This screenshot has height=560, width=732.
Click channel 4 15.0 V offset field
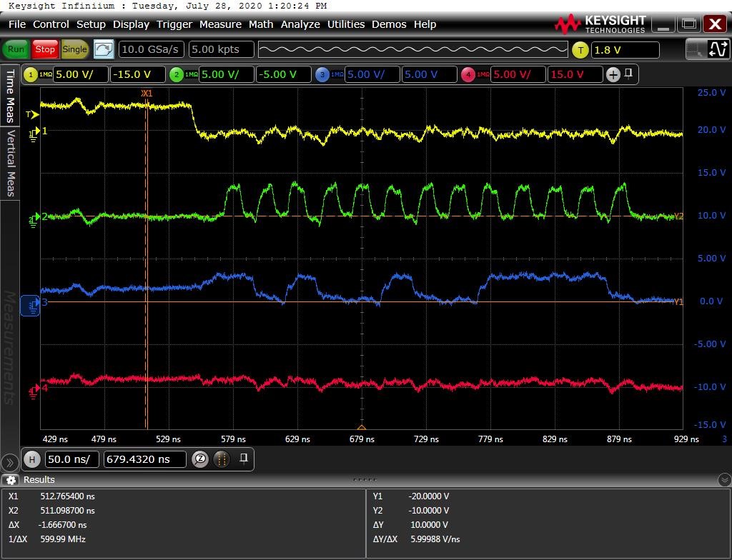pyautogui.click(x=575, y=75)
